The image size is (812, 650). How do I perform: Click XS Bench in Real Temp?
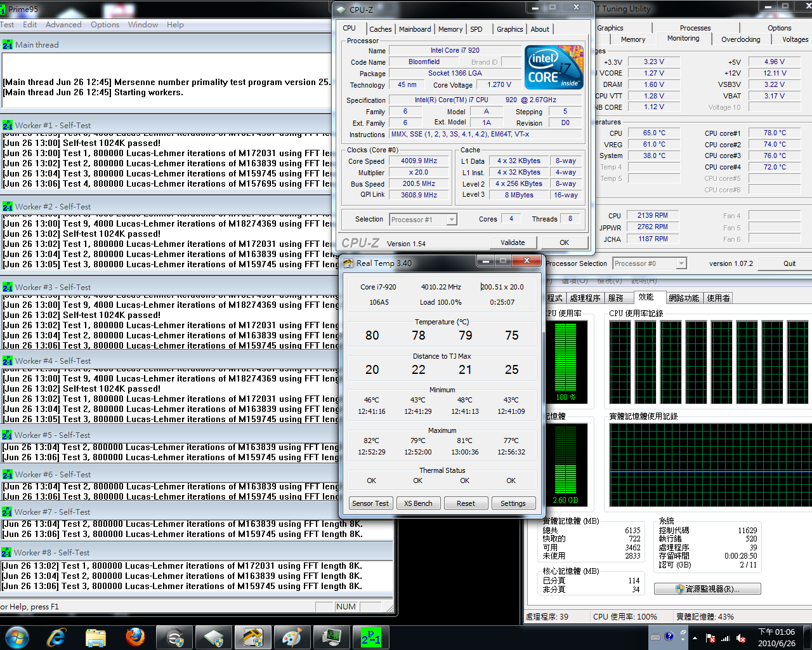coord(418,503)
